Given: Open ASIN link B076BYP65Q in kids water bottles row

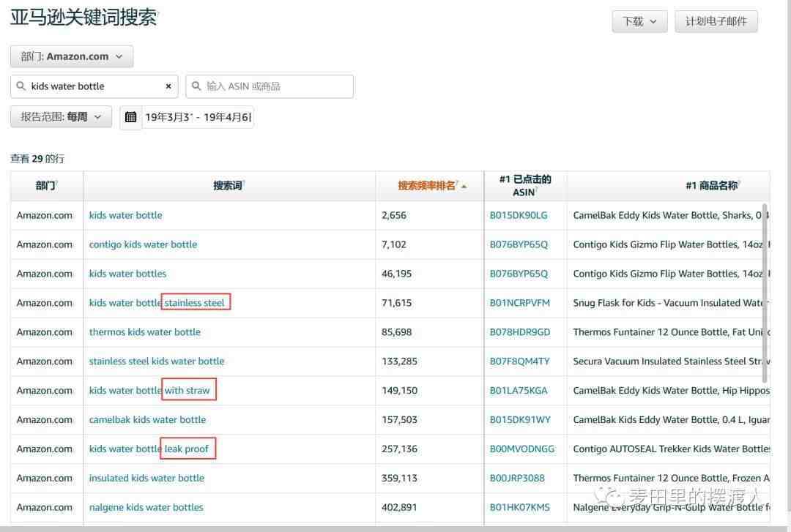Looking at the screenshot, I should point(519,274).
